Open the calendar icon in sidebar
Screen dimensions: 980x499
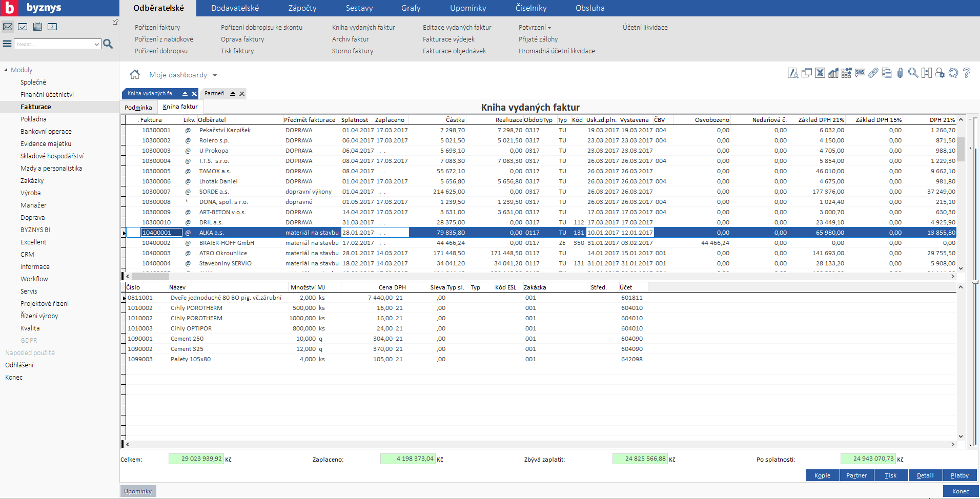point(37,27)
